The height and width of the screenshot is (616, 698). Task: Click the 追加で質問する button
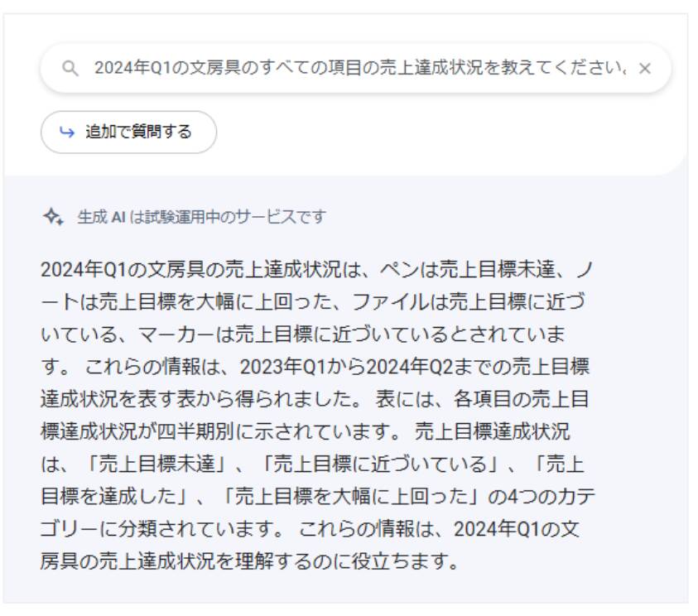point(128,132)
